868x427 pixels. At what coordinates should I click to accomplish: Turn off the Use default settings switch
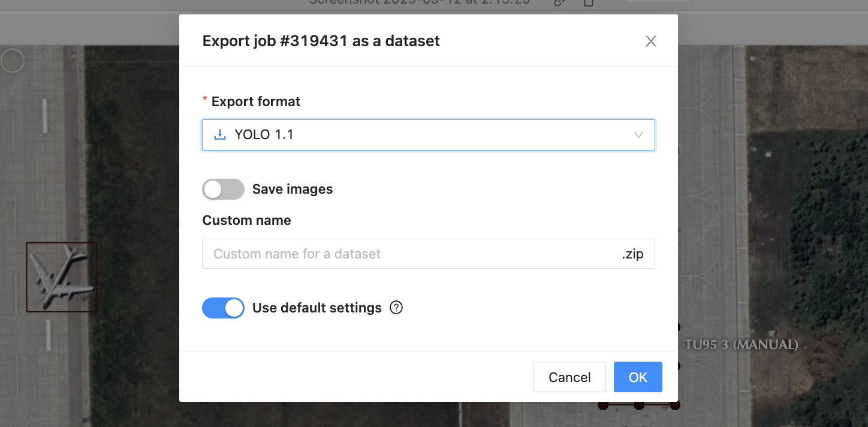pos(223,308)
